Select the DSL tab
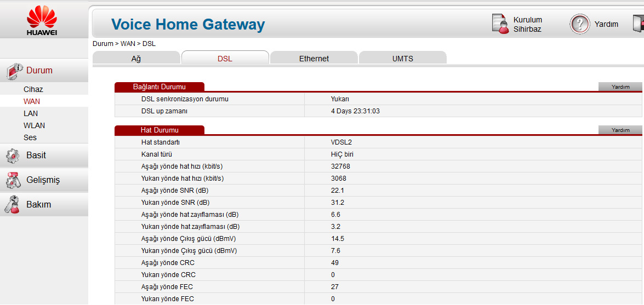The height and width of the screenshot is (305, 644). pyautogui.click(x=225, y=59)
